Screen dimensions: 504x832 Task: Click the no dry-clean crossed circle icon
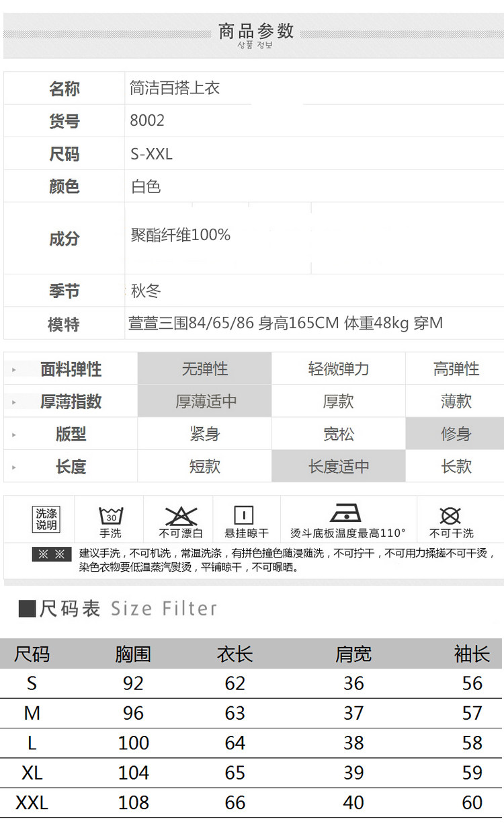[450, 516]
